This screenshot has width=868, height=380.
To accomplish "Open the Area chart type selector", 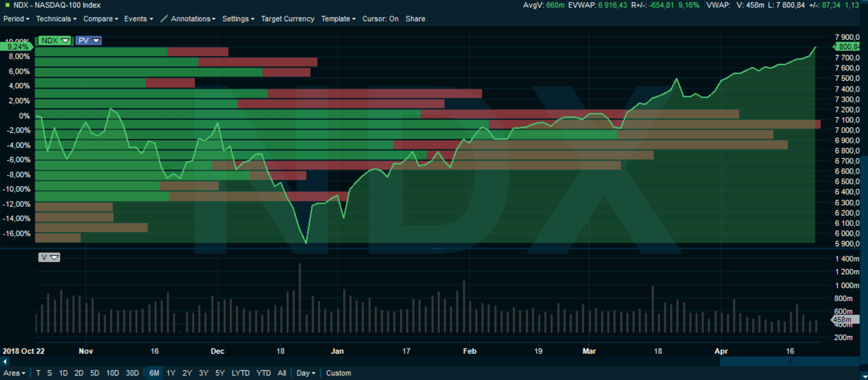I will [x=14, y=373].
